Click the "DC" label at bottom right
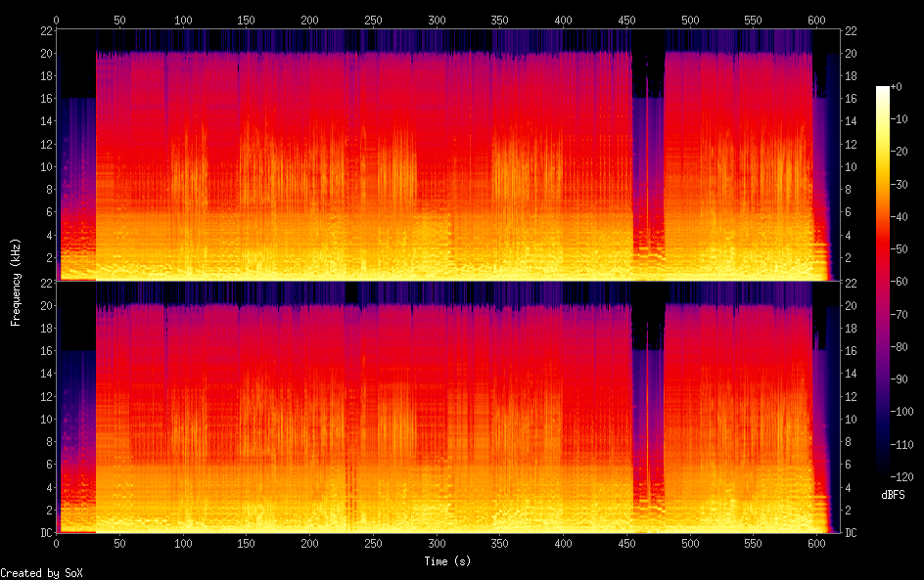The image size is (924, 580). [851, 533]
